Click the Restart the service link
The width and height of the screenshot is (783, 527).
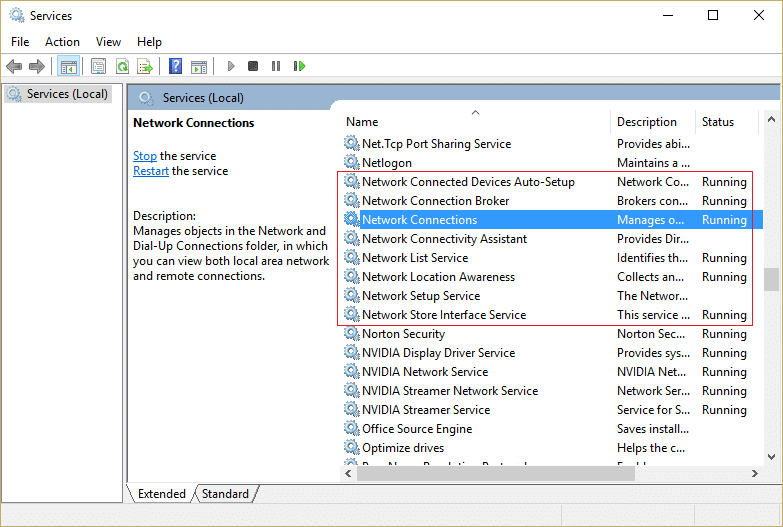click(151, 171)
